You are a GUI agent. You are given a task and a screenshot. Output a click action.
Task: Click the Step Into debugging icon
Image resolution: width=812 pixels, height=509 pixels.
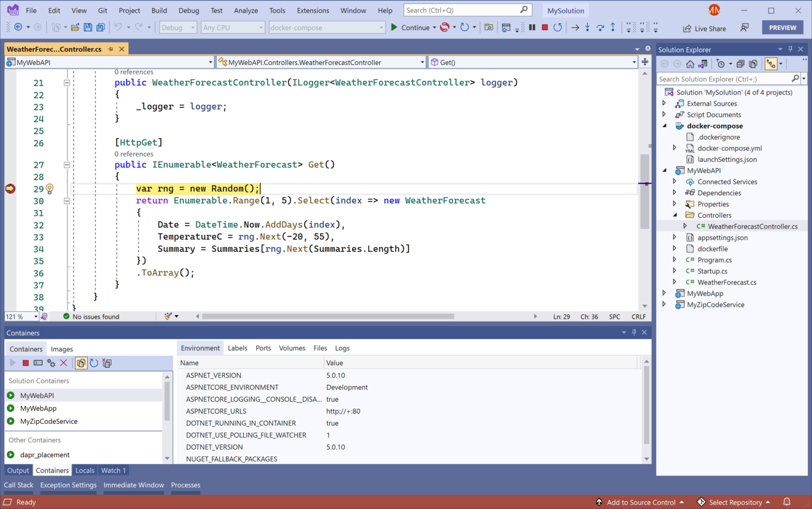tap(587, 27)
